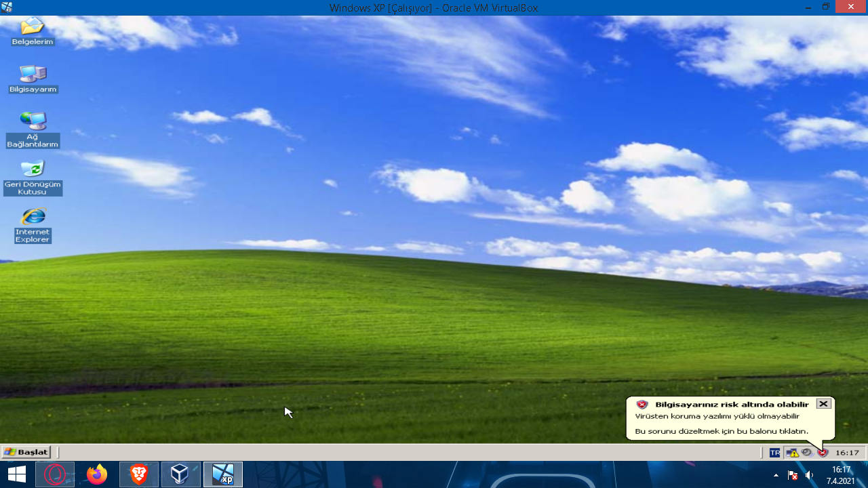The image size is (868, 488).
Task: Switch to VirtualBox Manager in host taskbar
Action: [181, 474]
